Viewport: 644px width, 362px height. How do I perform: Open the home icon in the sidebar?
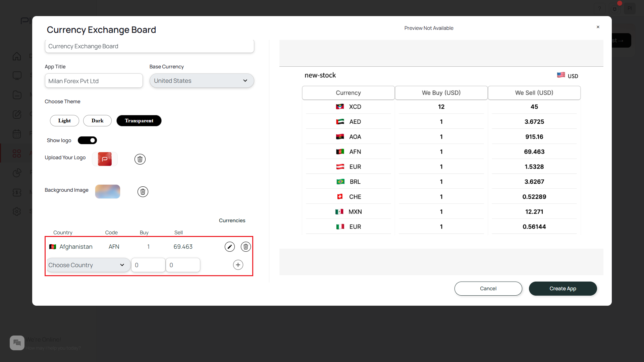click(x=17, y=56)
